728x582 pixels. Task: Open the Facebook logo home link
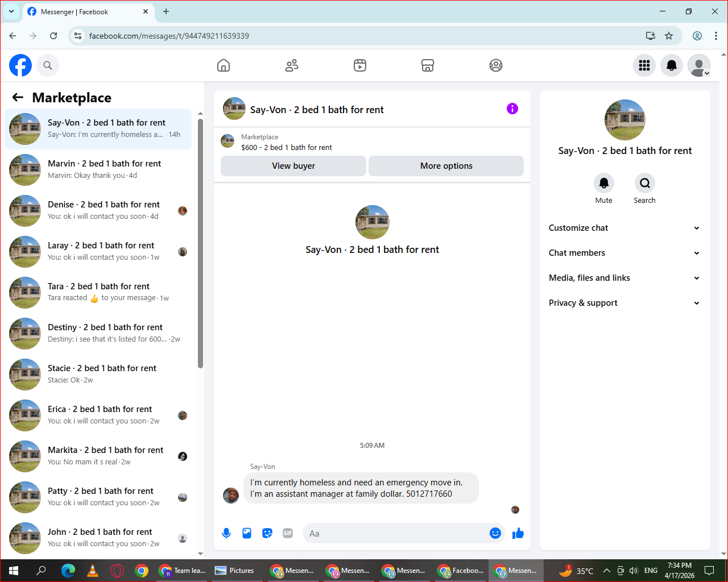tap(20, 65)
